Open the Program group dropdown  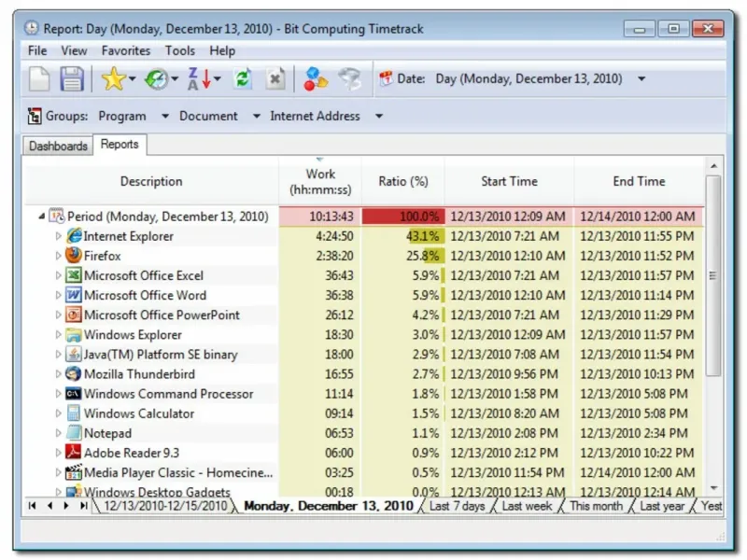[x=165, y=116]
